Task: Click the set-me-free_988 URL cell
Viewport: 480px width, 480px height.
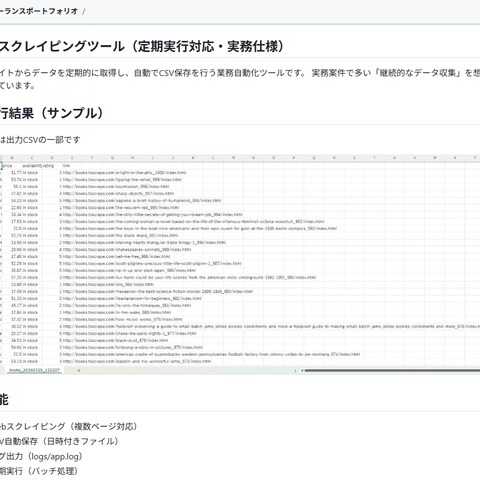Action: pos(116,256)
